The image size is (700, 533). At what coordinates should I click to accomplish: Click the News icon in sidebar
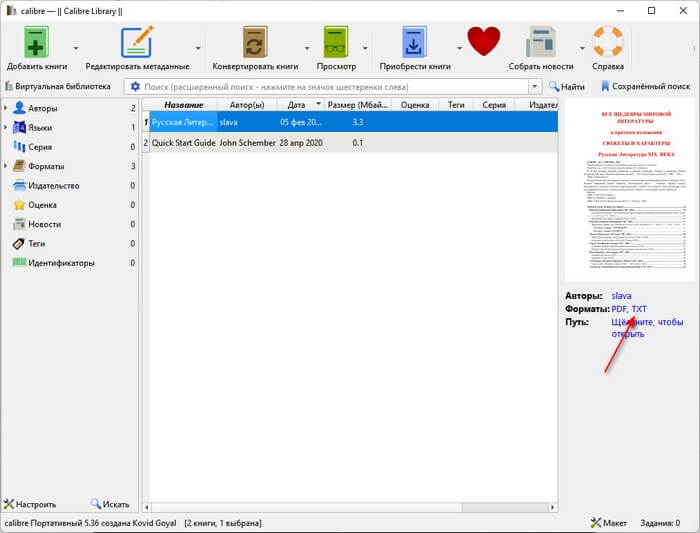coord(19,224)
